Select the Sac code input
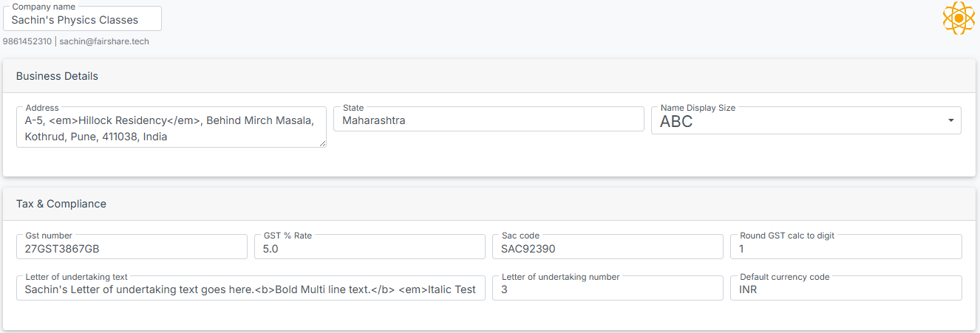The height and width of the screenshot is (333, 980). pyautogui.click(x=607, y=249)
